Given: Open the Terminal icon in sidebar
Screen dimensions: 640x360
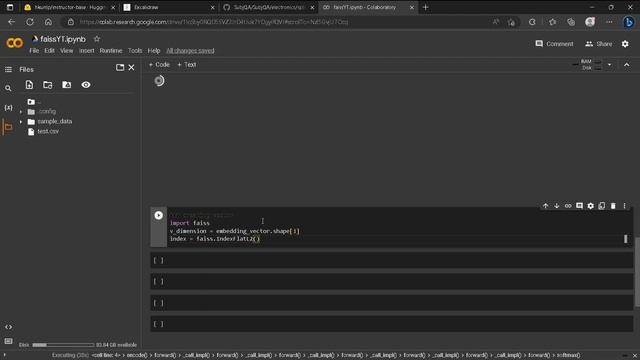Looking at the screenshot, I should click(8, 341).
